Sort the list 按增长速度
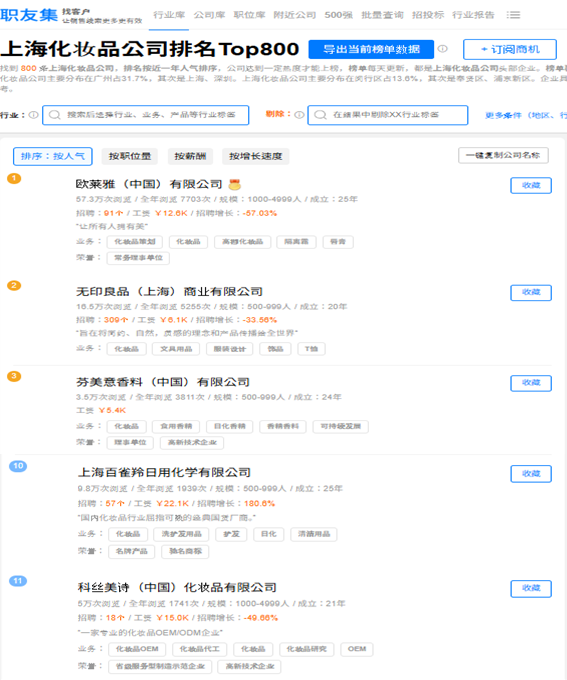The image size is (567, 680). [256, 156]
